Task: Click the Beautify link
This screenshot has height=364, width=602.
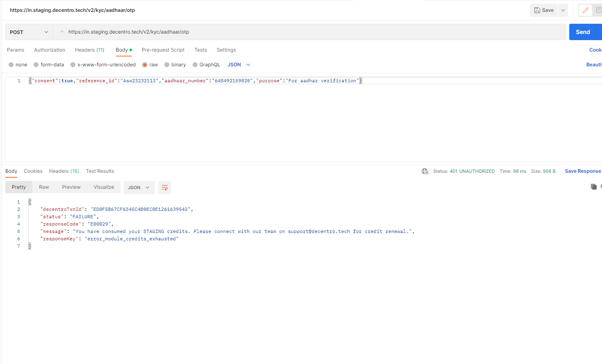Action: pyautogui.click(x=594, y=65)
